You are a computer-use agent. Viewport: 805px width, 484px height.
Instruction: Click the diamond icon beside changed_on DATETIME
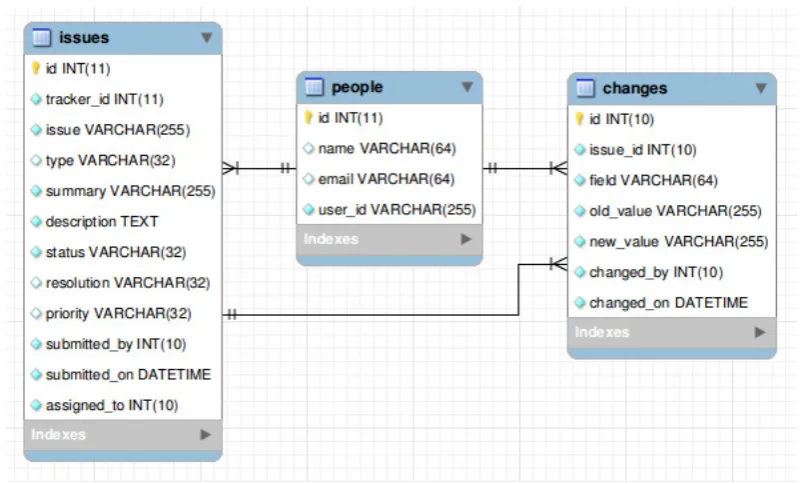click(580, 303)
